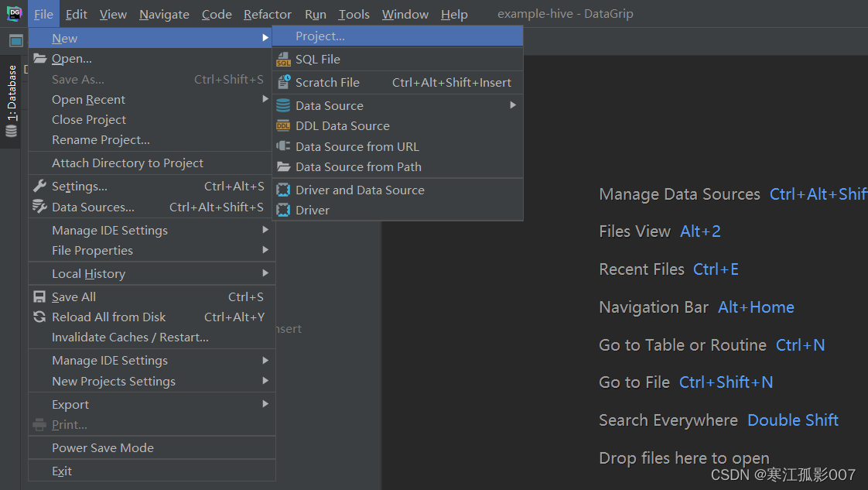Expand the New Projects Settings arrow

tap(265, 380)
